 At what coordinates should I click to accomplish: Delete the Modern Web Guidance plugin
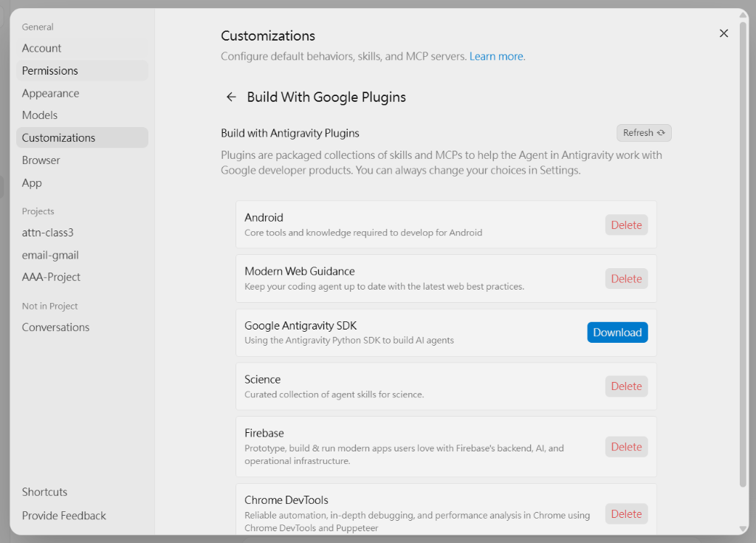click(626, 279)
